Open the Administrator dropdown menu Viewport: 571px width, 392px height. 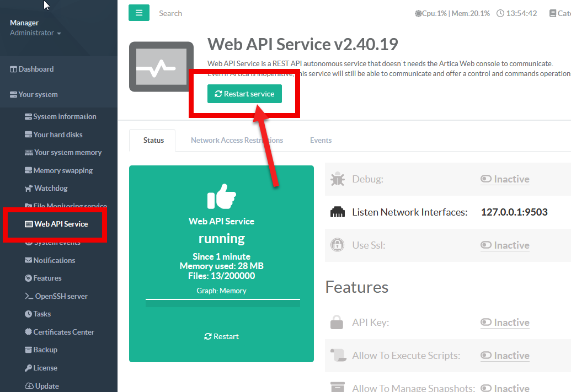point(35,33)
